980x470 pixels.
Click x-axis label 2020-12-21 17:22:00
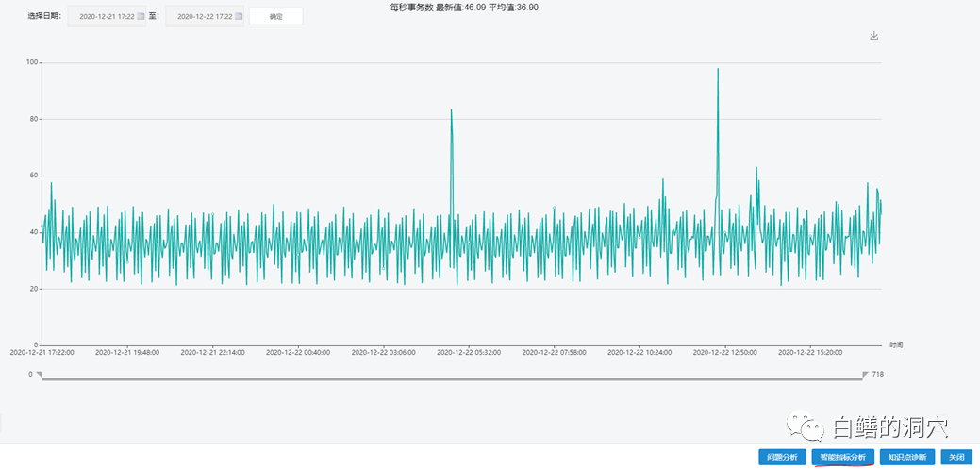point(42,352)
